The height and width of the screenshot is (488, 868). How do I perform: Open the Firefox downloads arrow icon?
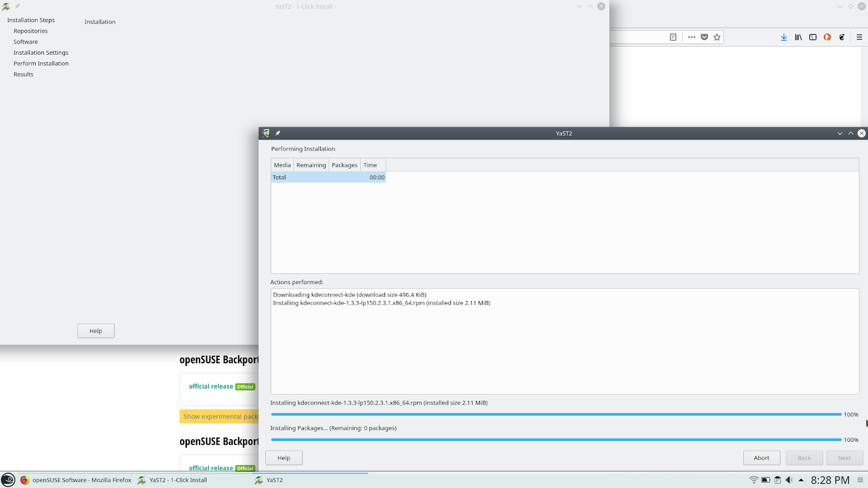point(784,37)
